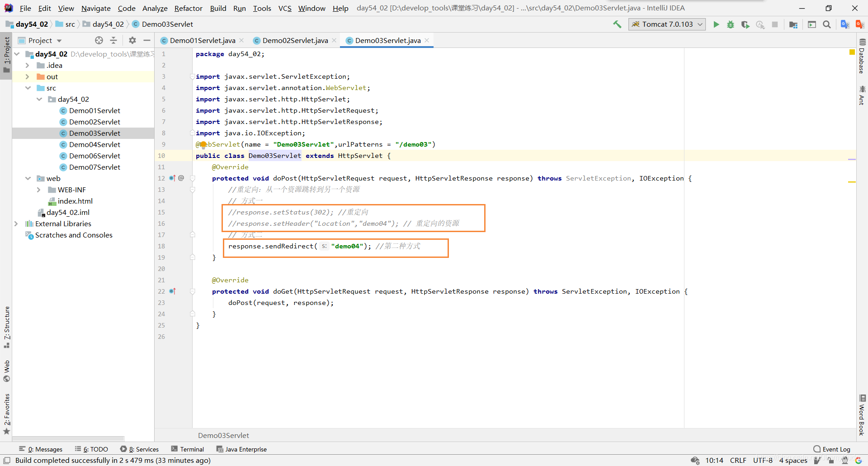Switch to Demo02Servlet.java editor tab
Image resolution: width=868 pixels, height=466 pixels.
(295, 40)
